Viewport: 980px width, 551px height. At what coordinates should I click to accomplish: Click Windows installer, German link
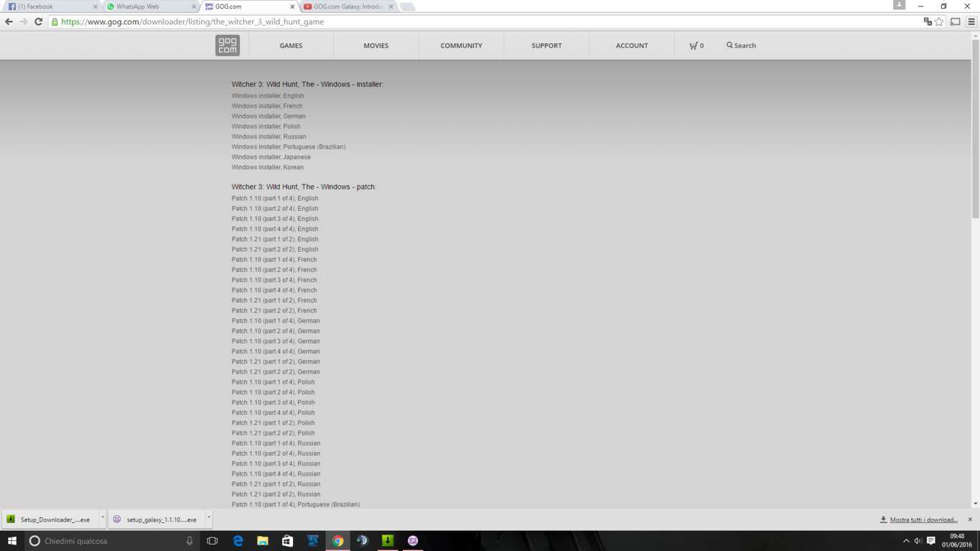pos(269,116)
